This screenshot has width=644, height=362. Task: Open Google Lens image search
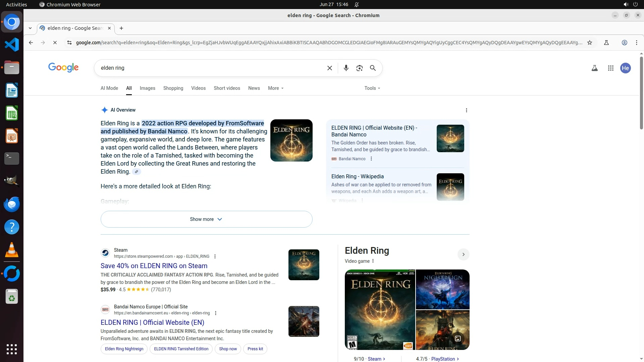click(359, 68)
